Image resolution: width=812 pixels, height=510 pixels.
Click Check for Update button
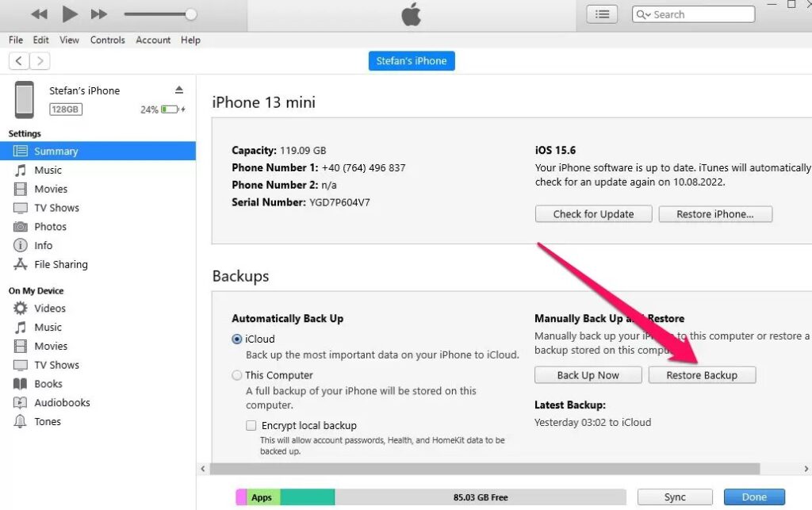[593, 214]
